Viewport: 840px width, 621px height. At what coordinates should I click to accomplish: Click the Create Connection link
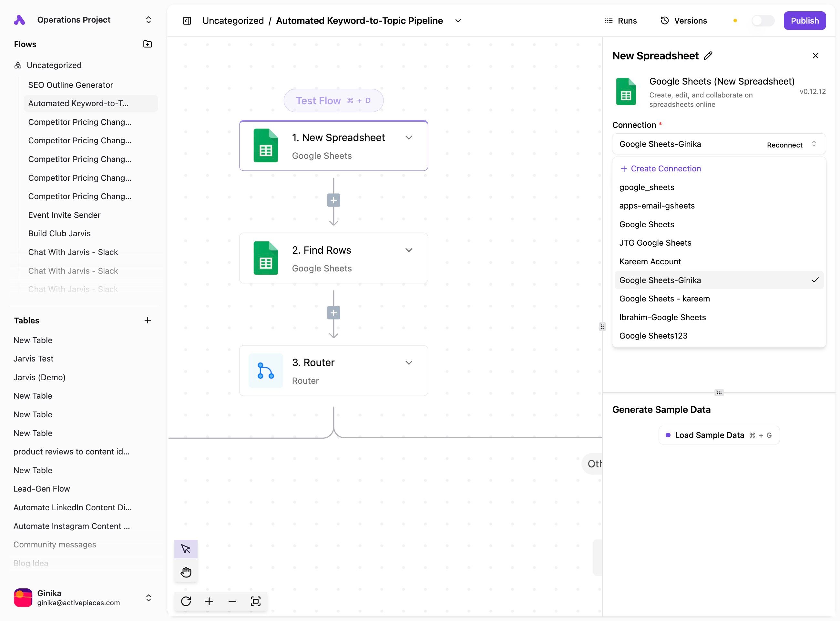tap(660, 168)
